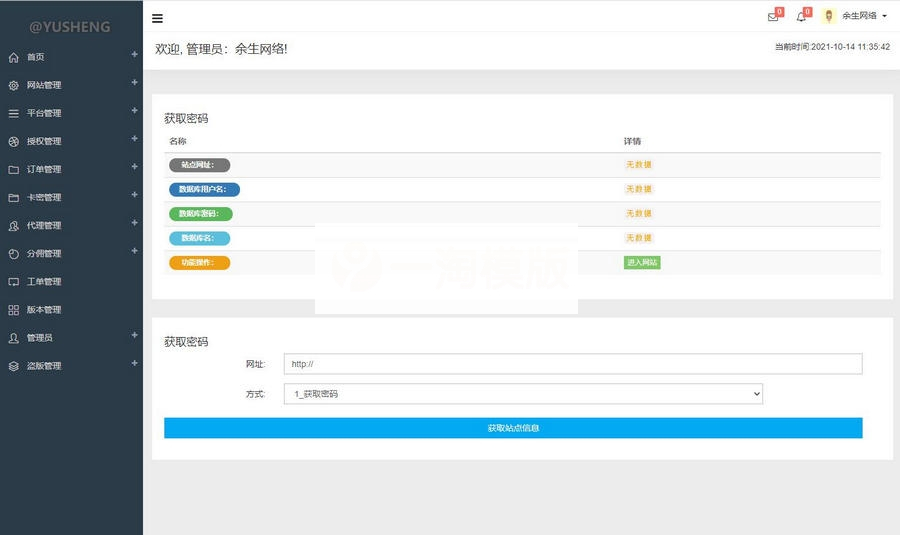
Task: Click the 网站管理 gear icon
Action: 14,85
